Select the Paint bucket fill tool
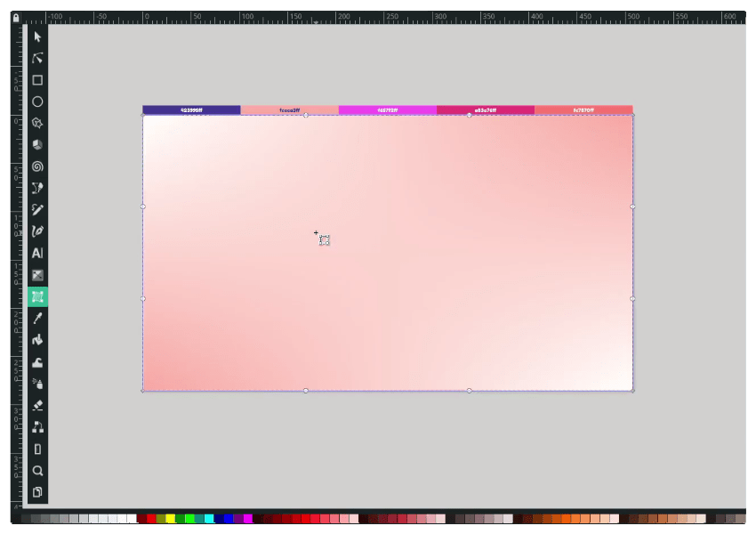 point(37,340)
